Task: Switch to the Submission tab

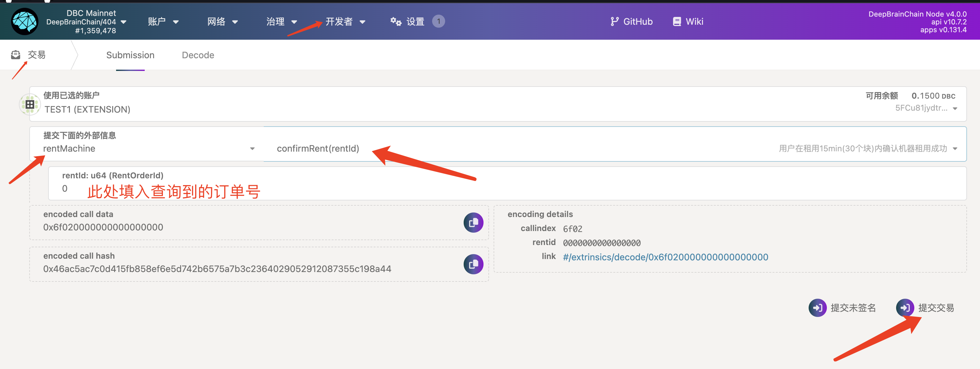Action: click(x=130, y=55)
